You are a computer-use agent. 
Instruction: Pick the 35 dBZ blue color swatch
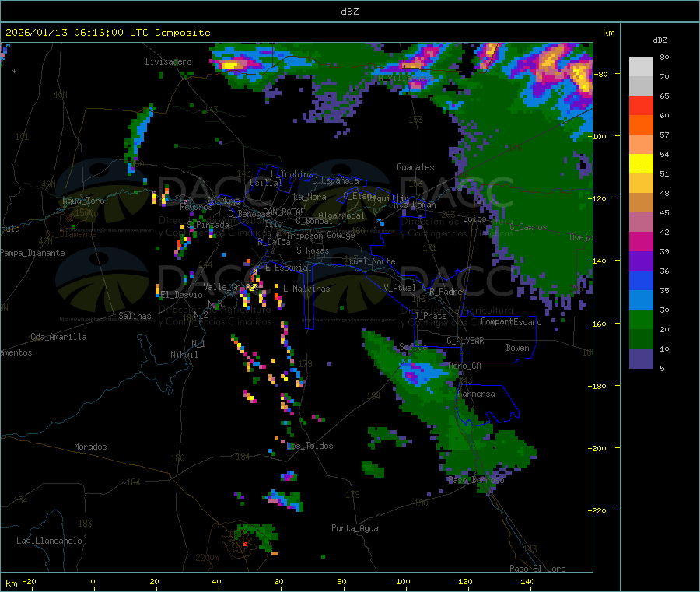[x=641, y=280]
